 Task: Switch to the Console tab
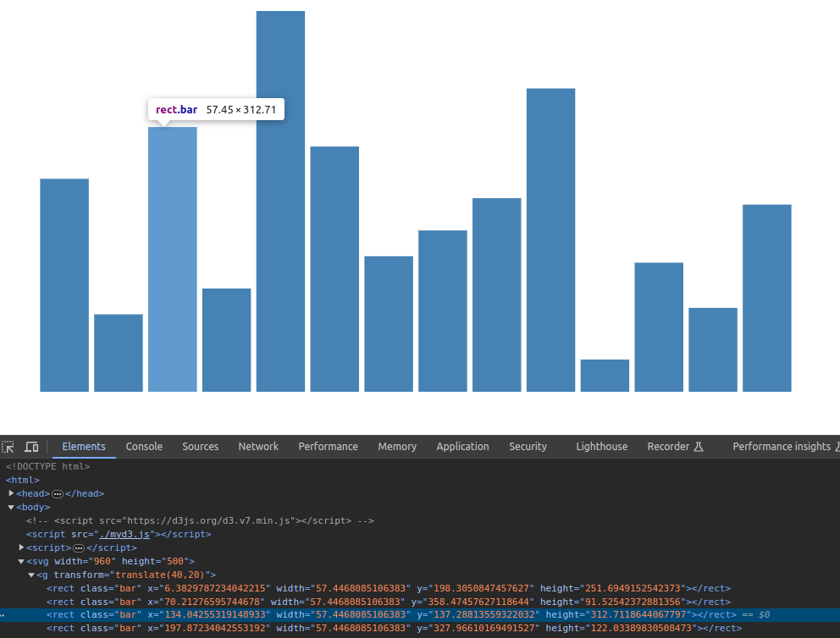(x=144, y=447)
